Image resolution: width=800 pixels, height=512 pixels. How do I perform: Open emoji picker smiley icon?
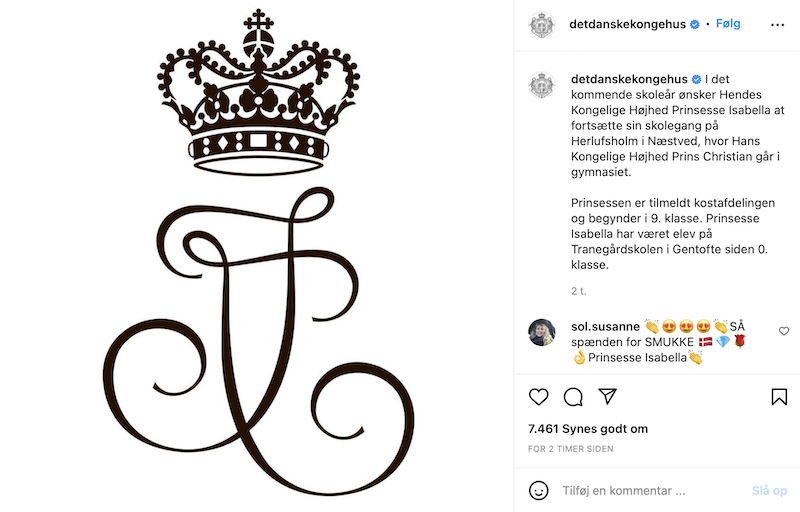539,491
